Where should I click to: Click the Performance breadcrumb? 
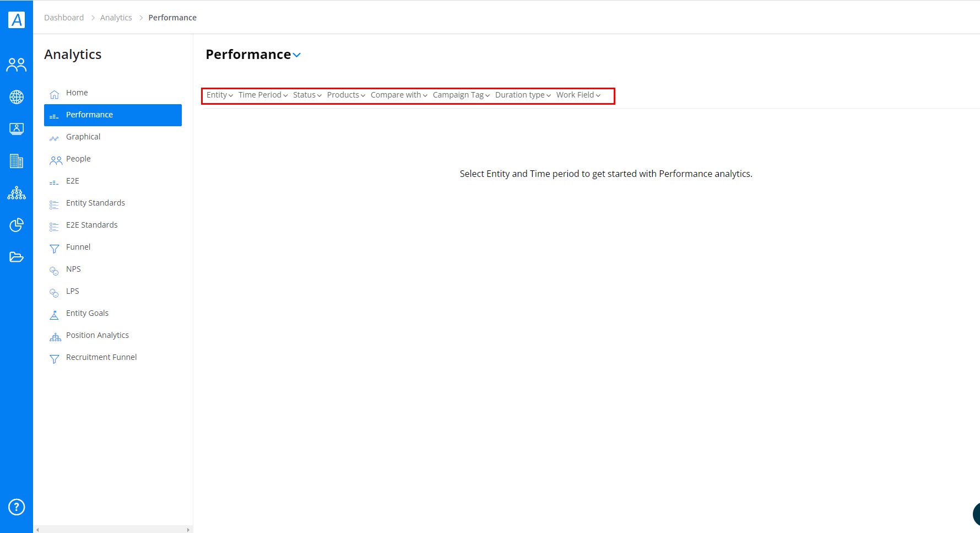[172, 18]
